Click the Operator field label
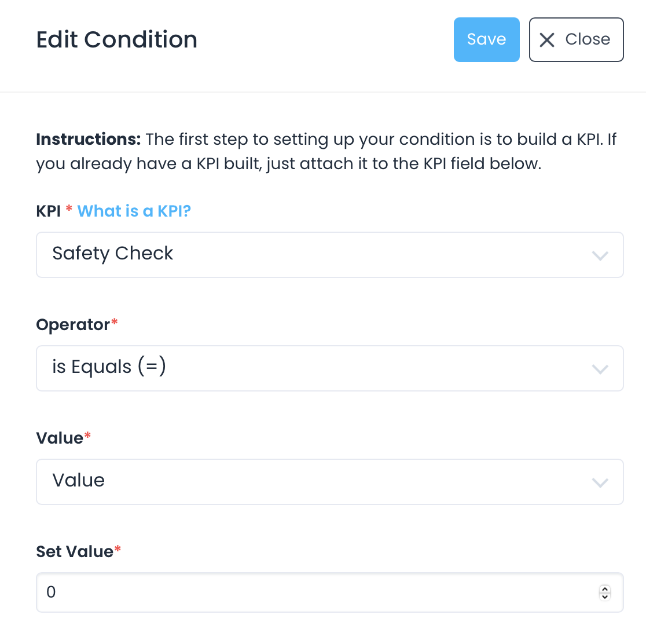646x644 pixels. tap(73, 325)
